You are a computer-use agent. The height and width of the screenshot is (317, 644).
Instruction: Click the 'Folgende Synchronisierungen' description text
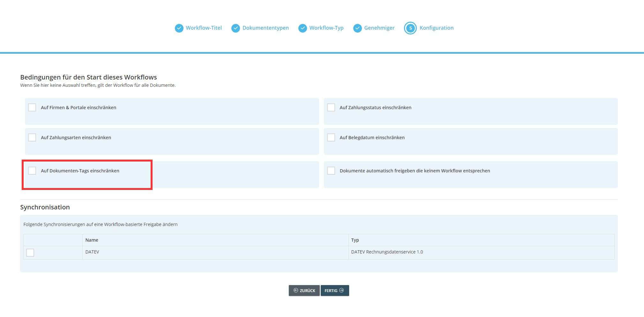101,224
